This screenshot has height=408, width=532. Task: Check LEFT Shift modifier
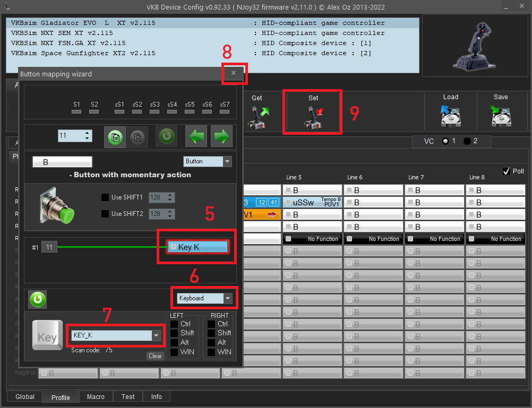pyautogui.click(x=174, y=333)
